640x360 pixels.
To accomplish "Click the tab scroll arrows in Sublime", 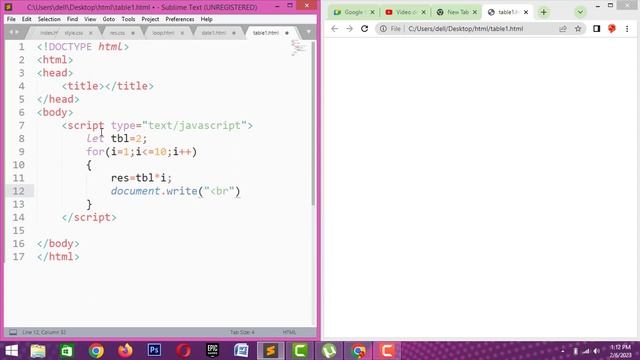I will pyautogui.click(x=14, y=32).
